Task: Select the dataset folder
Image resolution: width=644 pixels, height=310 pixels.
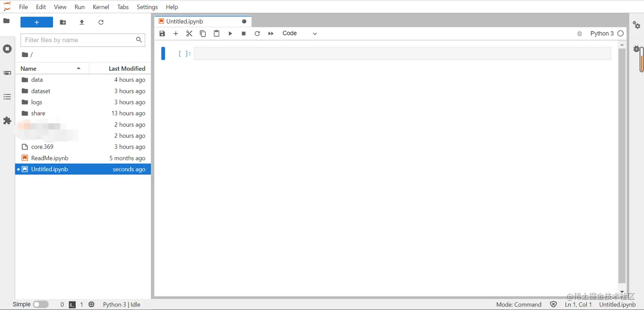Action: click(x=83, y=91)
